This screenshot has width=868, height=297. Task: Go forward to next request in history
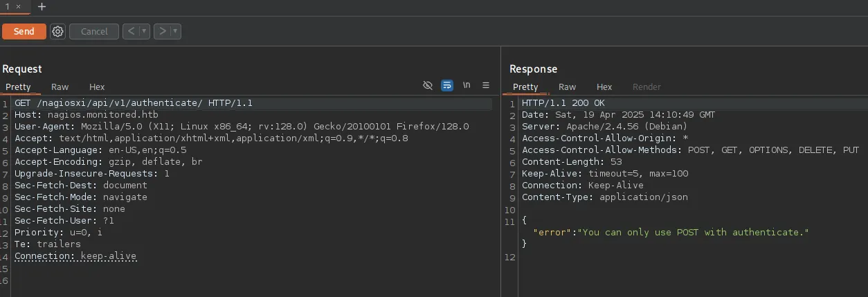(x=162, y=31)
